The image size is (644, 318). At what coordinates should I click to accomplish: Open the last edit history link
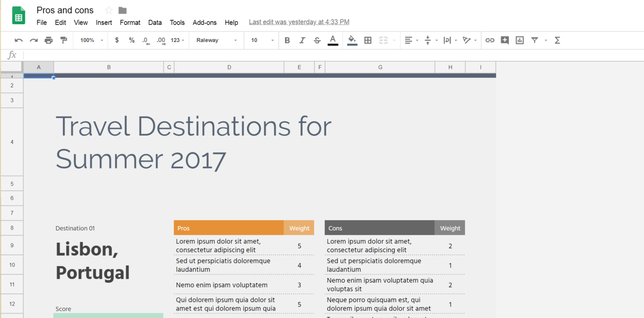(299, 22)
